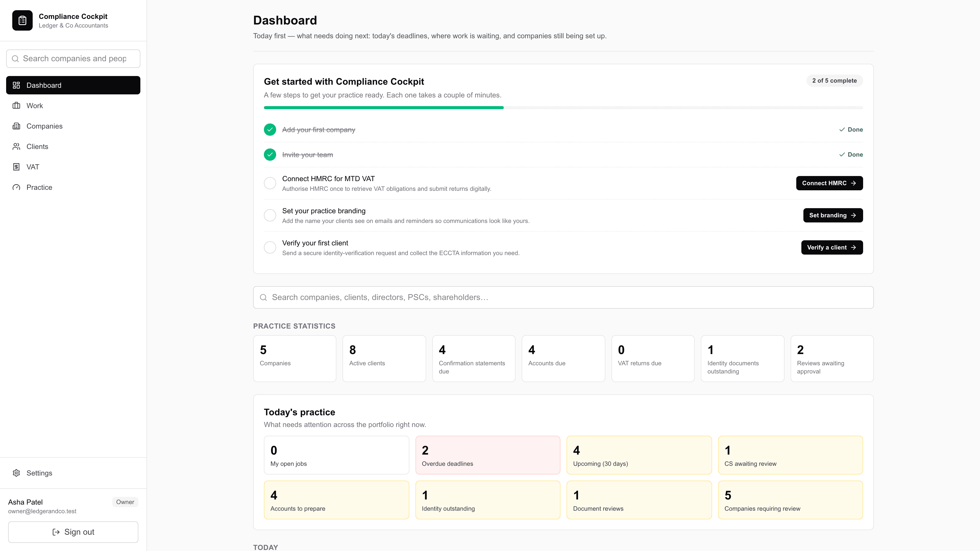Click the main search bar magnifier icon

263,297
